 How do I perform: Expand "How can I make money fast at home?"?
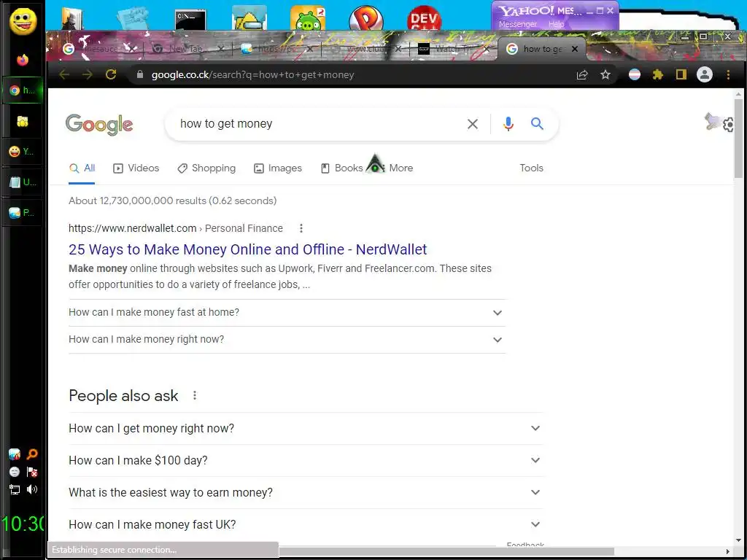tap(287, 313)
